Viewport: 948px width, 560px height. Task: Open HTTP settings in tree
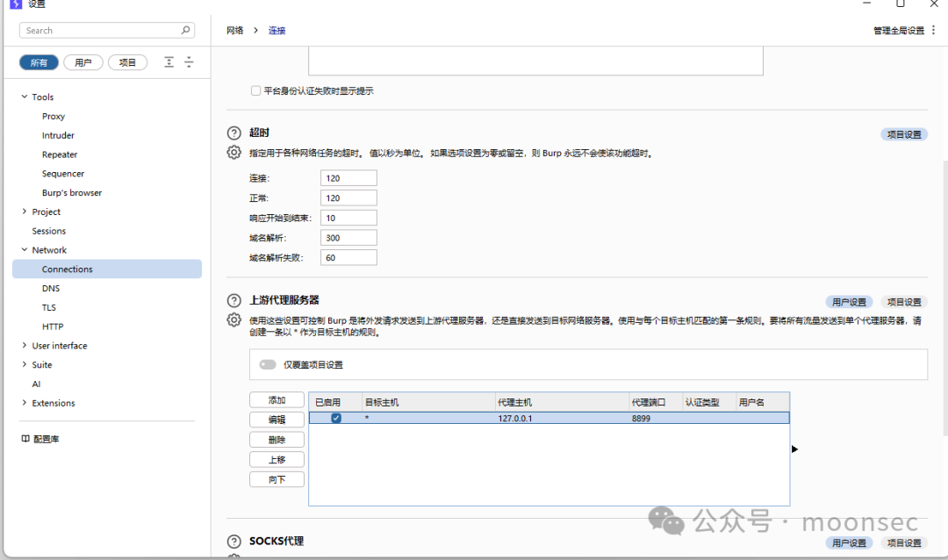coord(53,327)
